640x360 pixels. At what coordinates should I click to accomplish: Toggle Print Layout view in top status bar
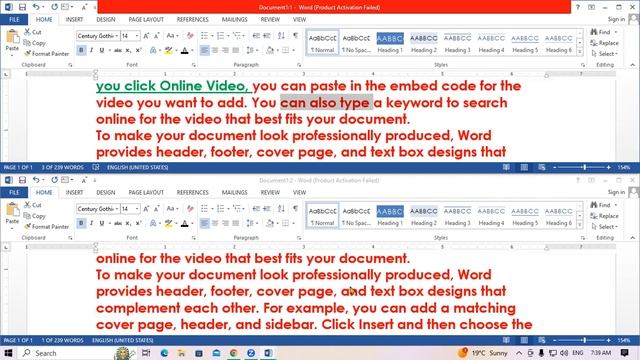pos(524,167)
